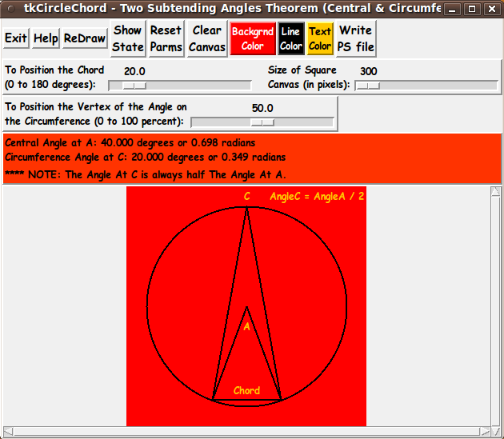
Task: Click ReDraw to refresh the diagram
Action: click(85, 38)
